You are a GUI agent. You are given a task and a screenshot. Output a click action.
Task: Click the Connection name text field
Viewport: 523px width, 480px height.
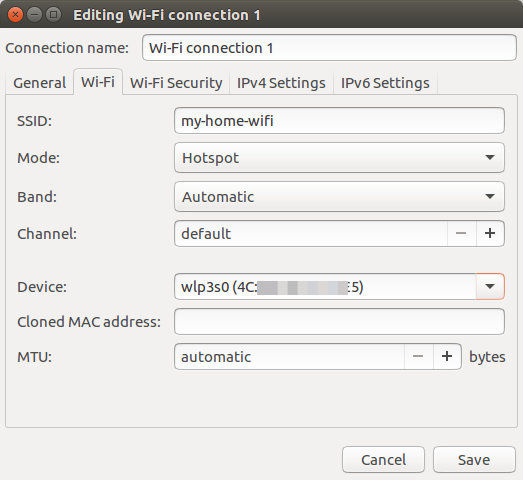coord(330,48)
